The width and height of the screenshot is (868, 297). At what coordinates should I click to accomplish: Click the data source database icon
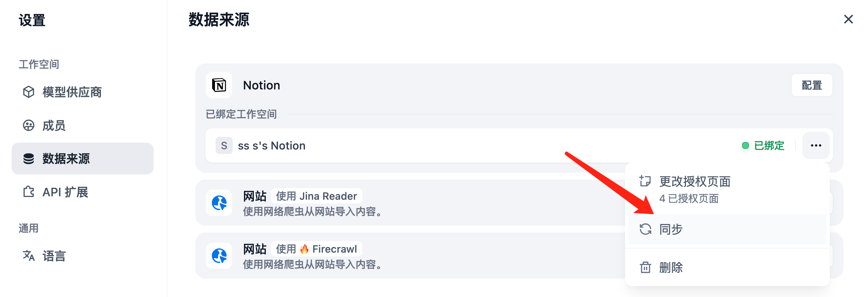pyautogui.click(x=29, y=159)
